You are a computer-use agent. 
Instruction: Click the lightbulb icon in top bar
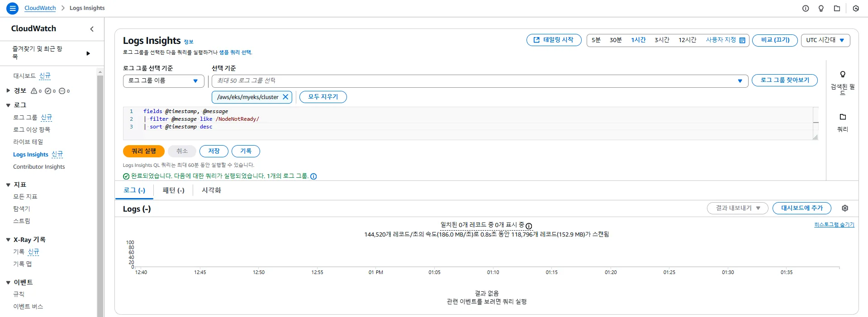coord(821,8)
